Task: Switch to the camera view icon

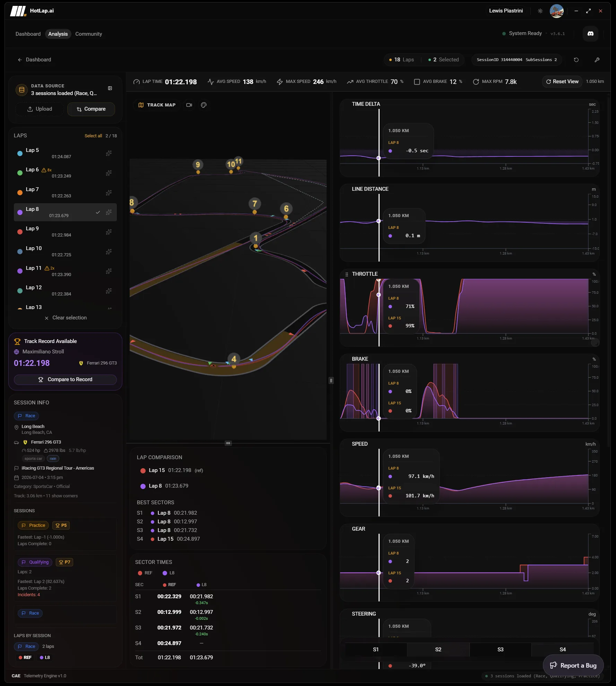Action: 189,105
